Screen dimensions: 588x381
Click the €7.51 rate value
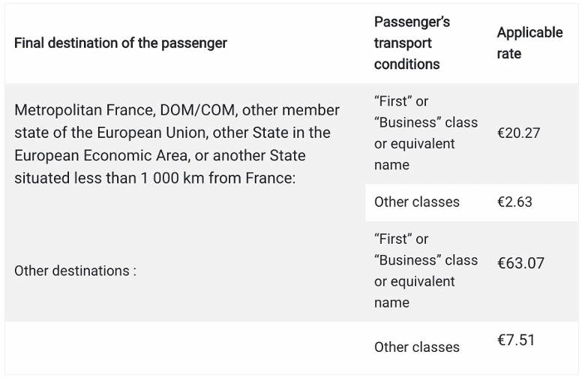pyautogui.click(x=515, y=340)
